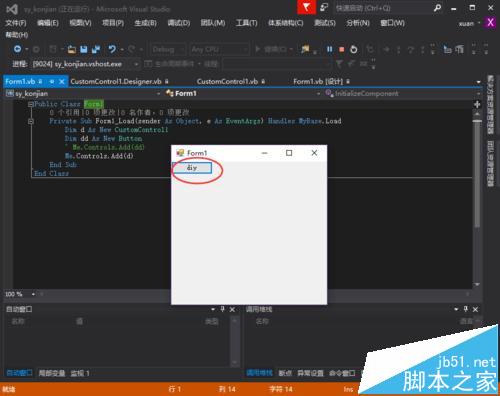Close the Call Stack panel

coord(476,309)
